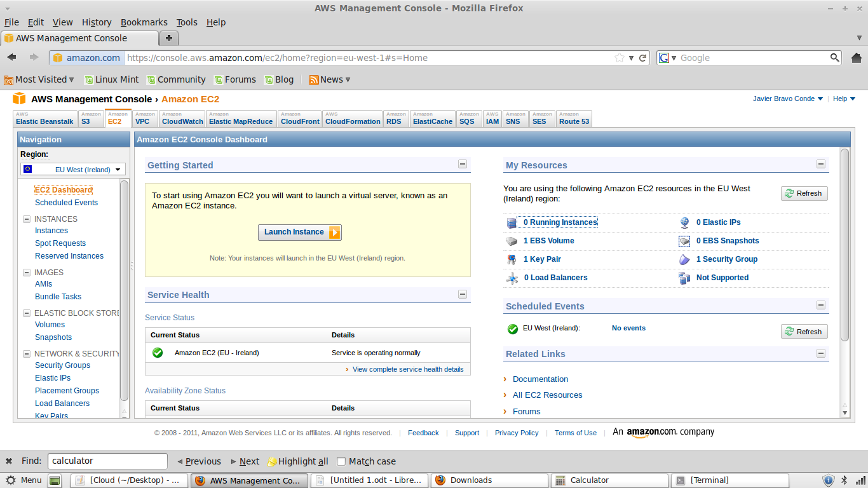Click the Elastic IPs globe icon
The height and width of the screenshot is (488, 868).
click(x=684, y=223)
